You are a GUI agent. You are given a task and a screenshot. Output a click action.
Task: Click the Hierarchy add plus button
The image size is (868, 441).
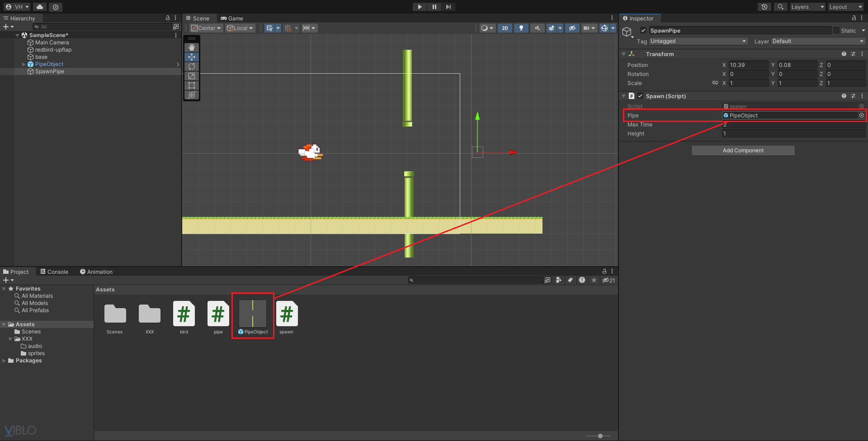click(6, 27)
